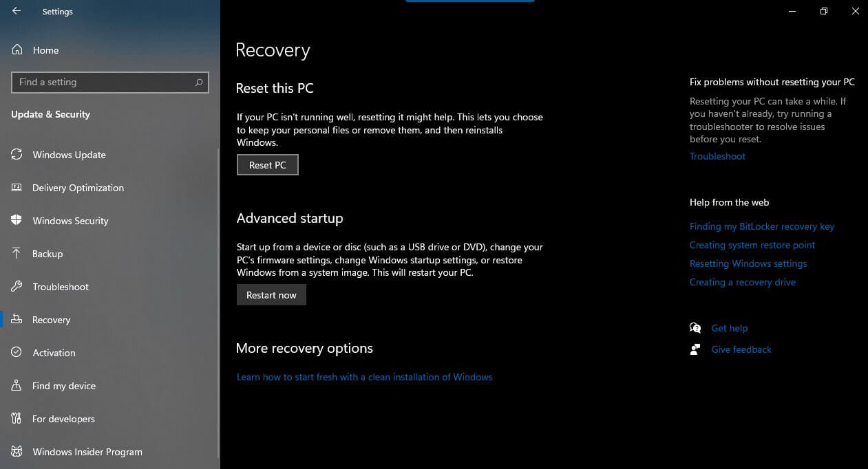Click the Find a setting search box
Image resolution: width=868 pixels, height=469 pixels.
click(110, 82)
